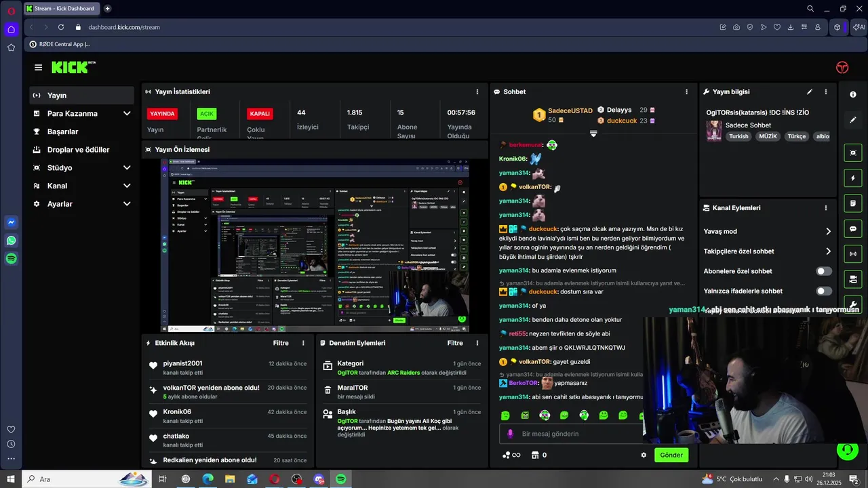This screenshot has height=488, width=868.
Task: Click the channel points infinity icon
Action: click(x=511, y=455)
